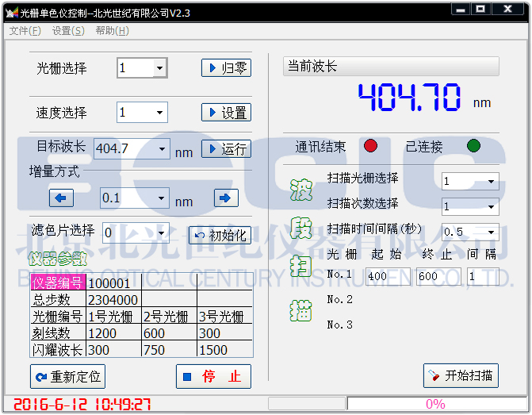Click the right arrow increment wavelength button
Viewport: 532px width, 415px height.
click(226, 198)
